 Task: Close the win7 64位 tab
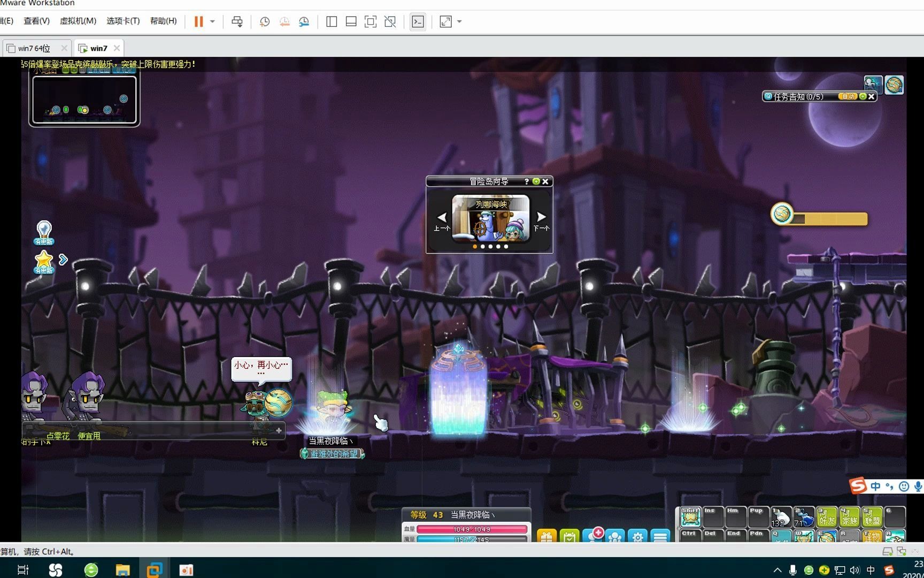[x=64, y=48]
